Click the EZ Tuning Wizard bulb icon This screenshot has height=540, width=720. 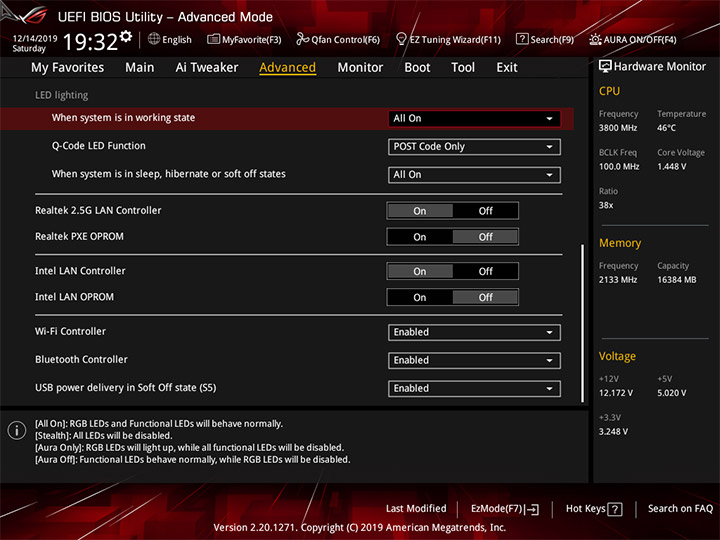401,39
